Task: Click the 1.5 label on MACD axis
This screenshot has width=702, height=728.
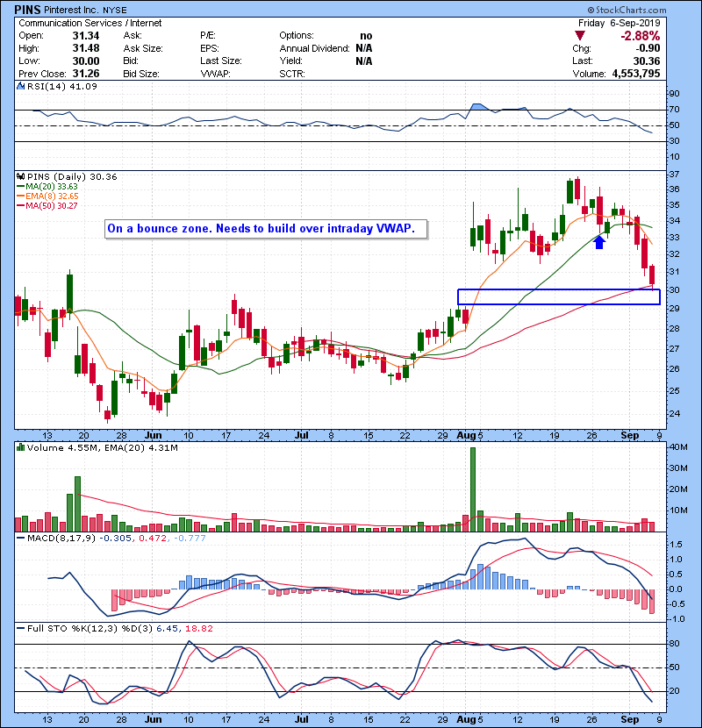Action: 677,544
